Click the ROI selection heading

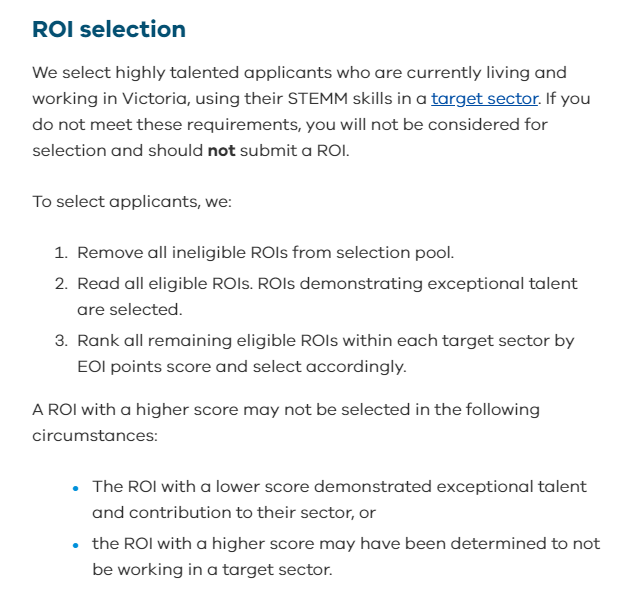coord(109,30)
